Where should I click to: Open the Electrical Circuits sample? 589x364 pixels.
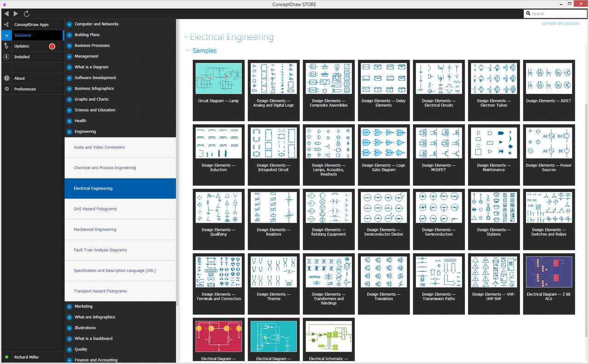[439, 91]
